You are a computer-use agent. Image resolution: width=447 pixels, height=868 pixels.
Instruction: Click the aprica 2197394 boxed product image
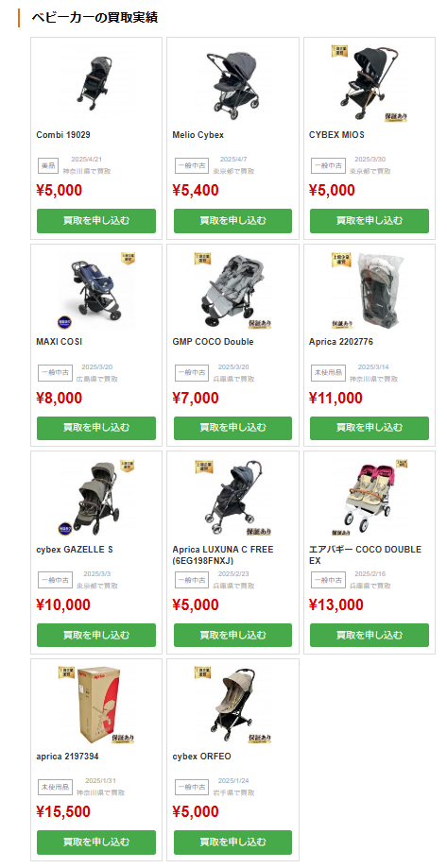96,705
